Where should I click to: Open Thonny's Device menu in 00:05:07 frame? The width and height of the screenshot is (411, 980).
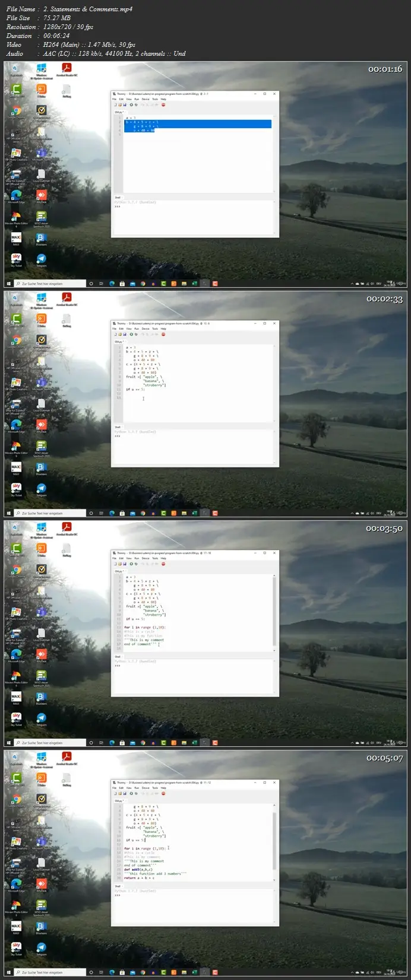pos(146,788)
